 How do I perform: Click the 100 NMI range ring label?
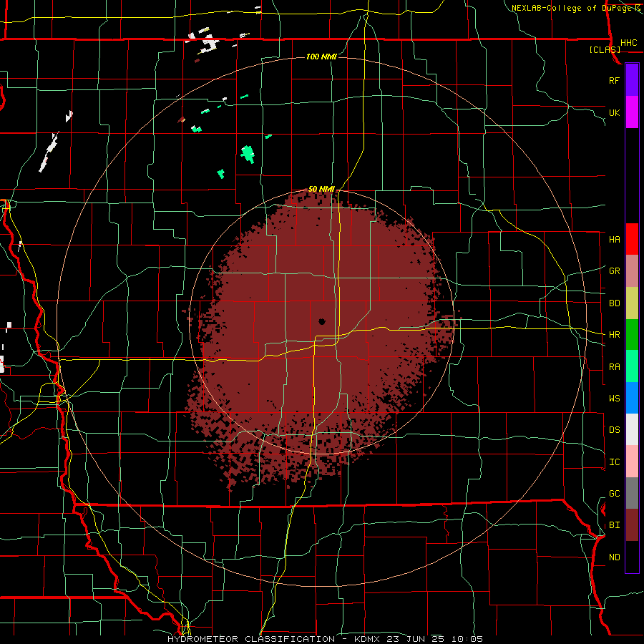(x=321, y=57)
